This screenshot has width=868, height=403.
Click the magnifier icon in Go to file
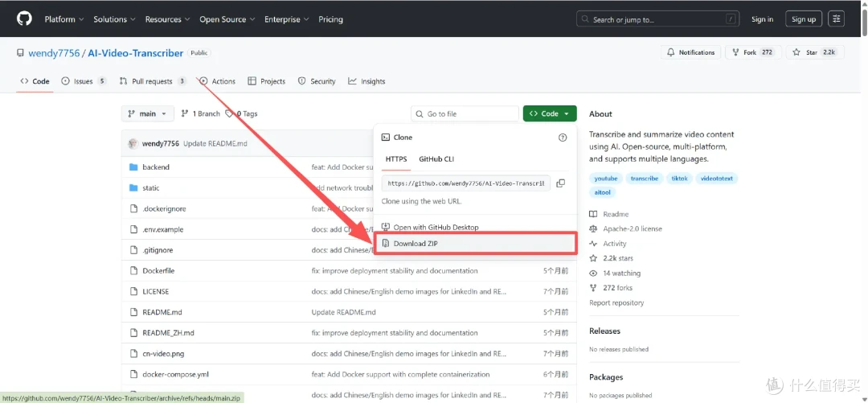tap(420, 113)
